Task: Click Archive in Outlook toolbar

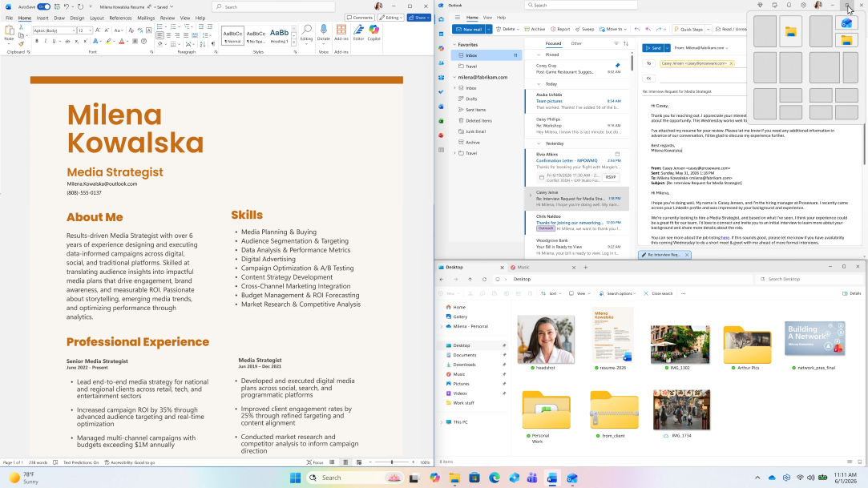Action: tap(535, 29)
